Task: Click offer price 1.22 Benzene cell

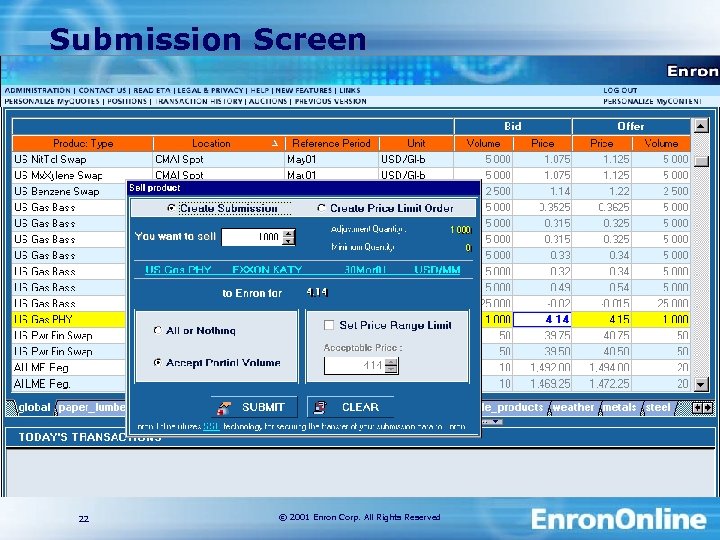Action: [602, 191]
